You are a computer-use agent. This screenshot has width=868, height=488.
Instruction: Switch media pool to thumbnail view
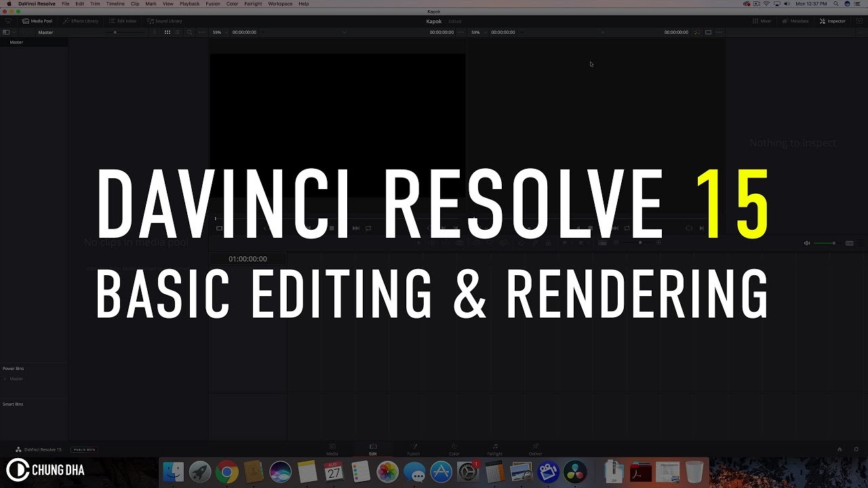click(x=167, y=33)
